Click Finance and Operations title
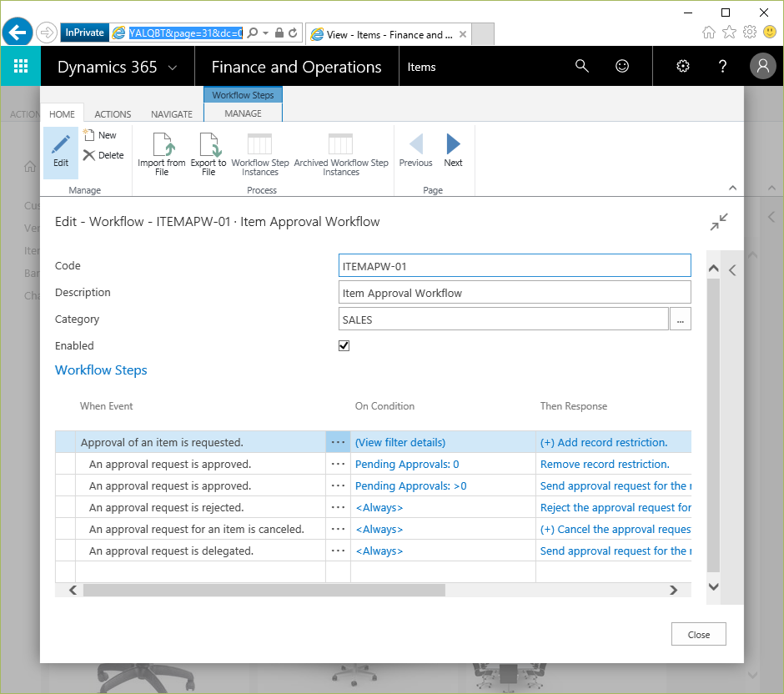Image resolution: width=784 pixels, height=694 pixels. click(x=296, y=67)
